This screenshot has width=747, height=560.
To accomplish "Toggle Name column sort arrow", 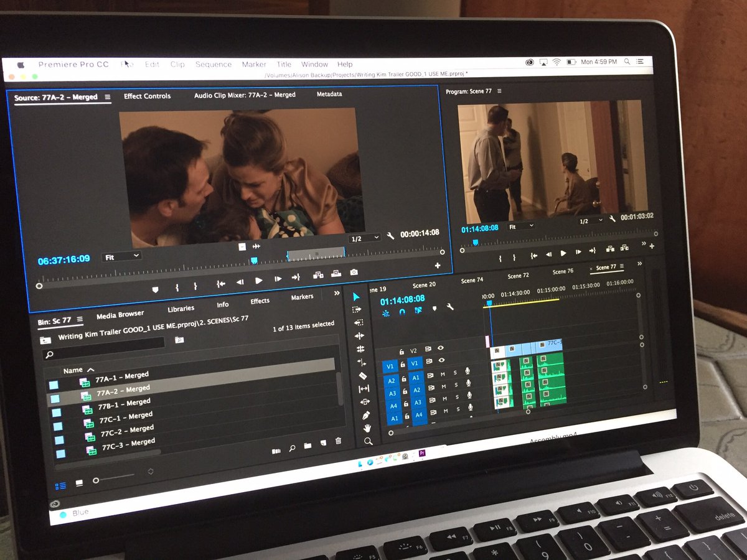I will click(91, 370).
